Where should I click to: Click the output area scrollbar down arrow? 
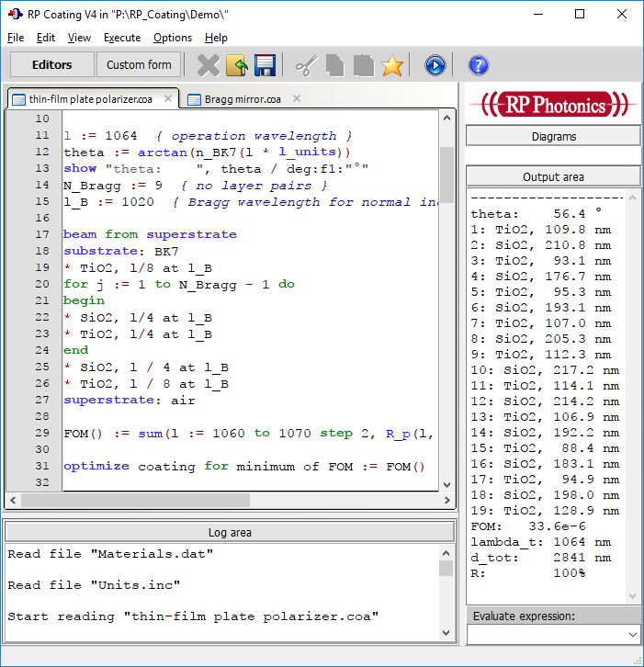pyautogui.click(x=632, y=596)
